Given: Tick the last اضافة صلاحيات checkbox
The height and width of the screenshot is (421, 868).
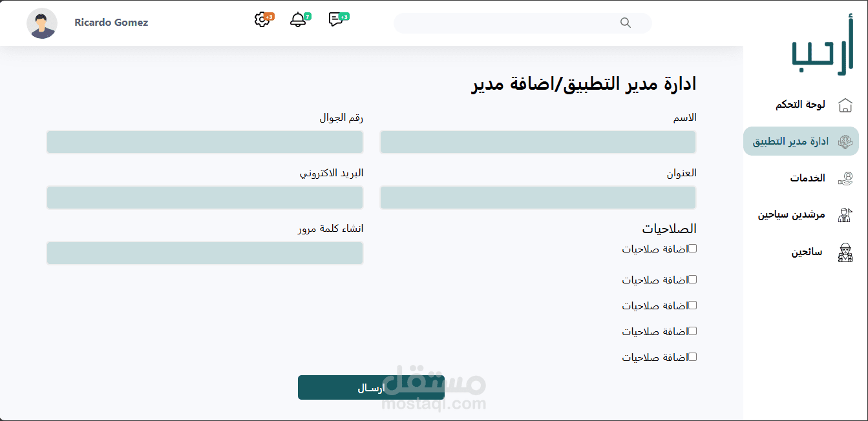Looking at the screenshot, I should click(x=692, y=357).
